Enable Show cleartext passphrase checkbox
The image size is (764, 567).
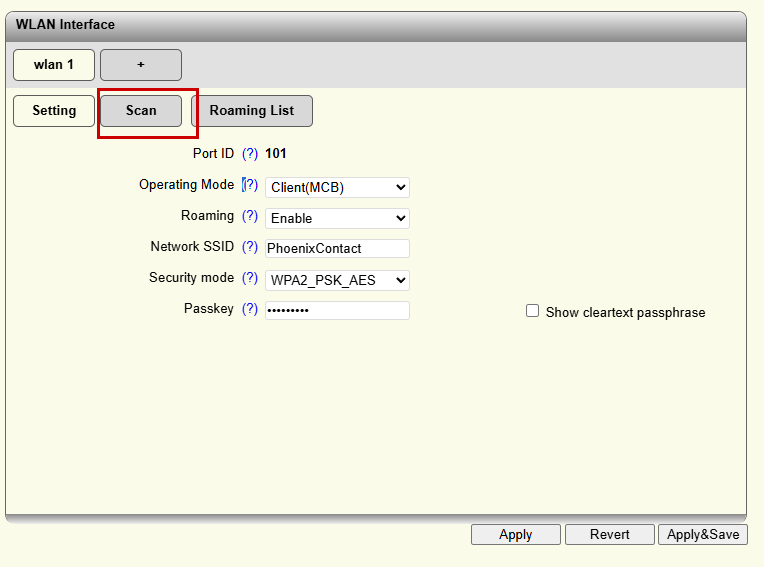533,311
